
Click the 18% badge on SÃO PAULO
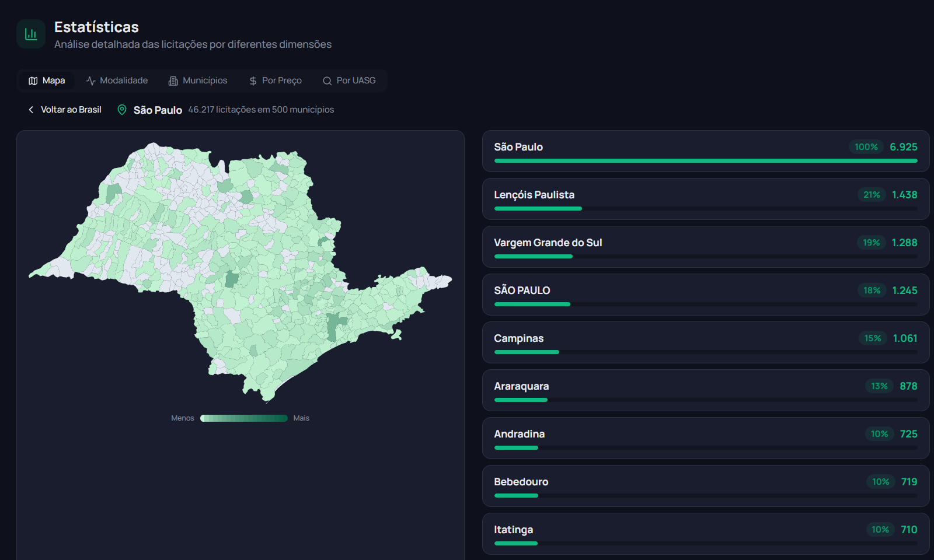click(872, 290)
